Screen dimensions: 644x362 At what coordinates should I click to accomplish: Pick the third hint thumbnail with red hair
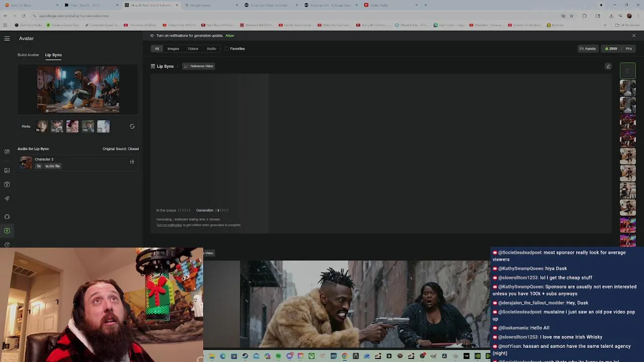72,126
